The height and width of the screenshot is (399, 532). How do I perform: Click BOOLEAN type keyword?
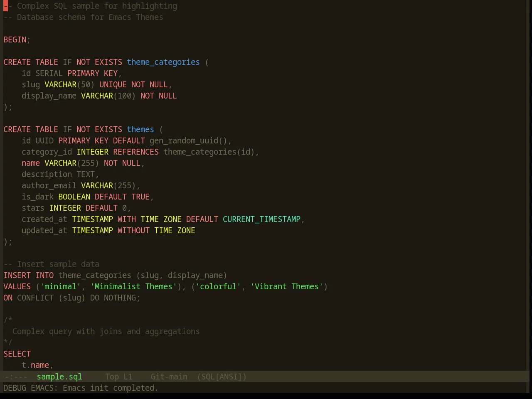[x=74, y=197]
